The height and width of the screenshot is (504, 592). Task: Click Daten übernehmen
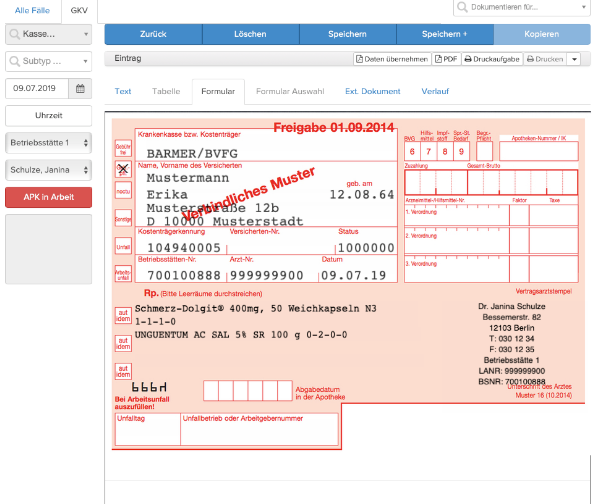point(392,59)
